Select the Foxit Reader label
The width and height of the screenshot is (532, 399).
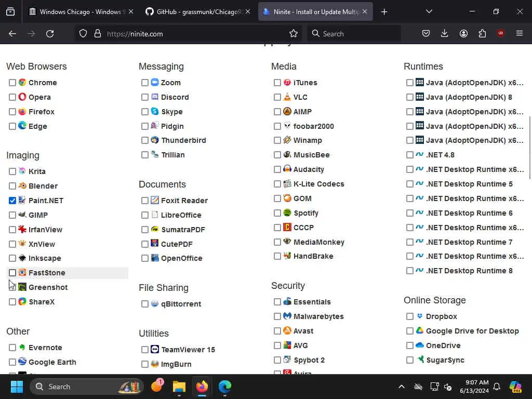(184, 201)
